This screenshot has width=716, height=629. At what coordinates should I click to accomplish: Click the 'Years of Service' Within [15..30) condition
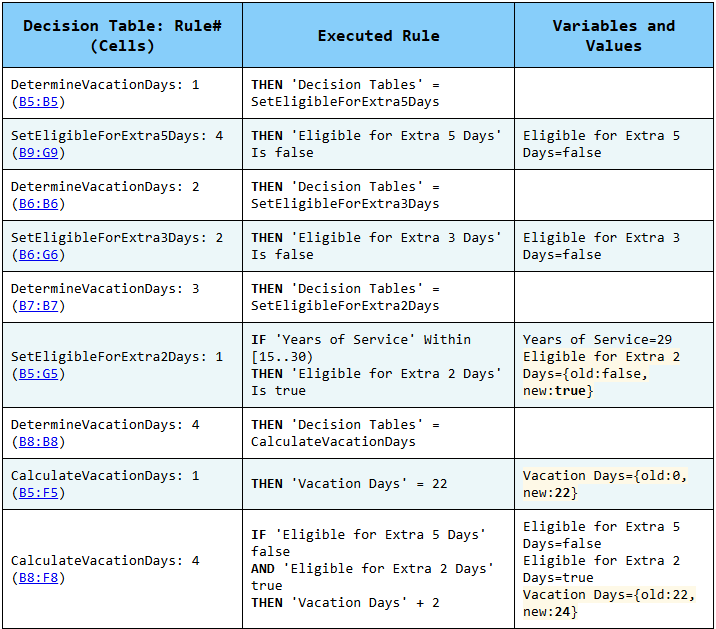(360, 348)
